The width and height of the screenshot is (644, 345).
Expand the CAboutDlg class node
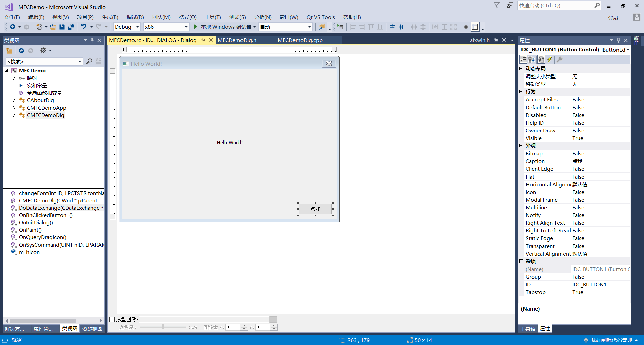tap(14, 100)
